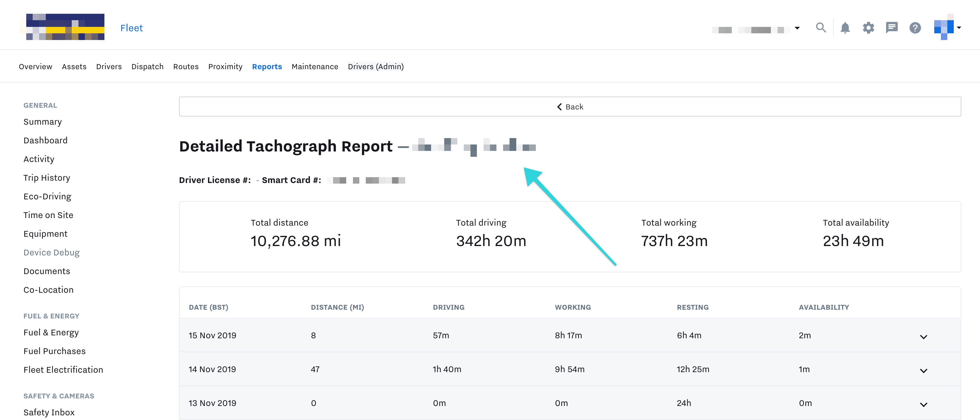Expand the 15 Nov 2019 row
This screenshot has height=420, width=980.
tap(923, 337)
